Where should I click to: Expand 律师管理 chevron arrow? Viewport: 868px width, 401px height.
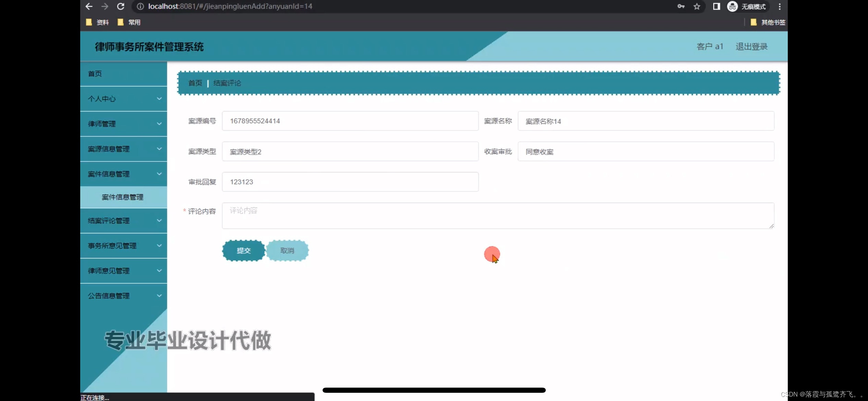159,124
